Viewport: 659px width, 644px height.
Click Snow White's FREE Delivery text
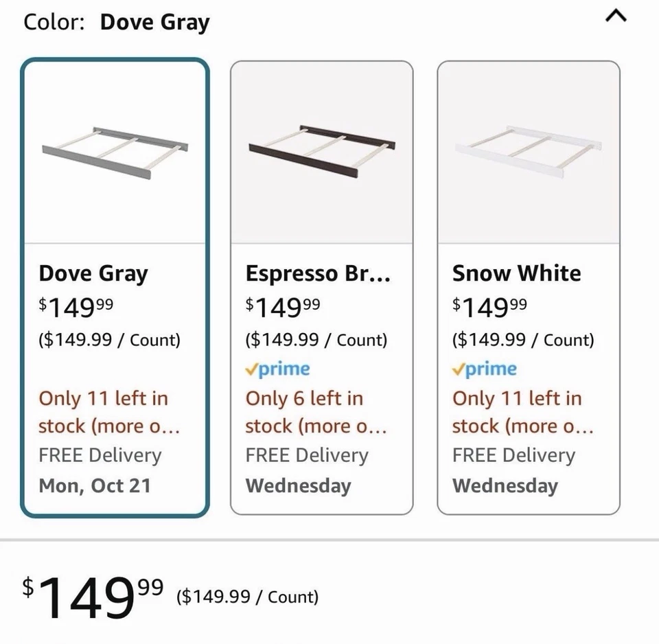[513, 455]
